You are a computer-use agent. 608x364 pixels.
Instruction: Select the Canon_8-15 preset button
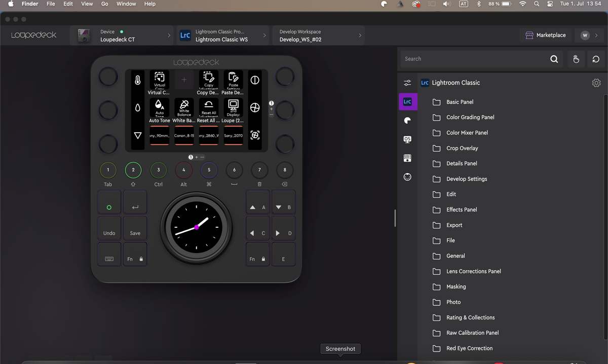[x=184, y=136]
